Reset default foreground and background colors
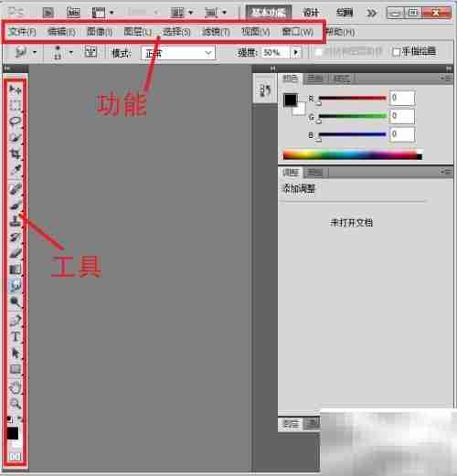Screen dimensions: 457x476 (x=10, y=419)
